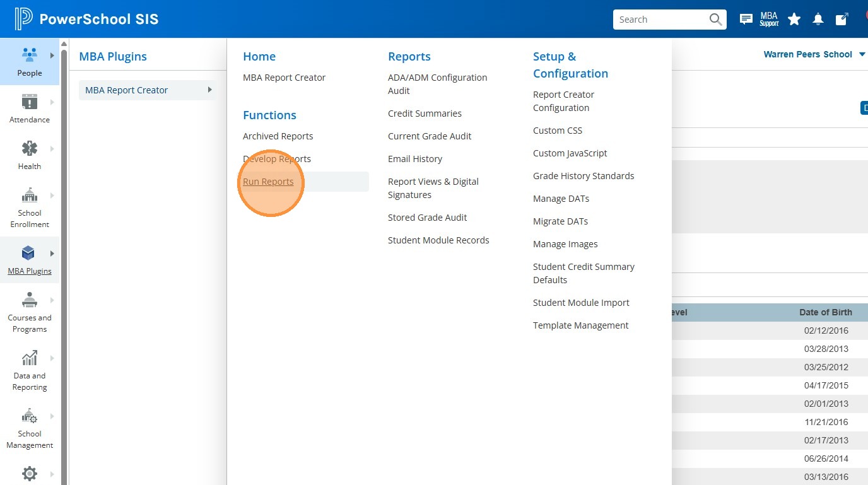Click the date of birth 03/25/2012
Viewport: 868px width, 485px height.
click(x=826, y=367)
